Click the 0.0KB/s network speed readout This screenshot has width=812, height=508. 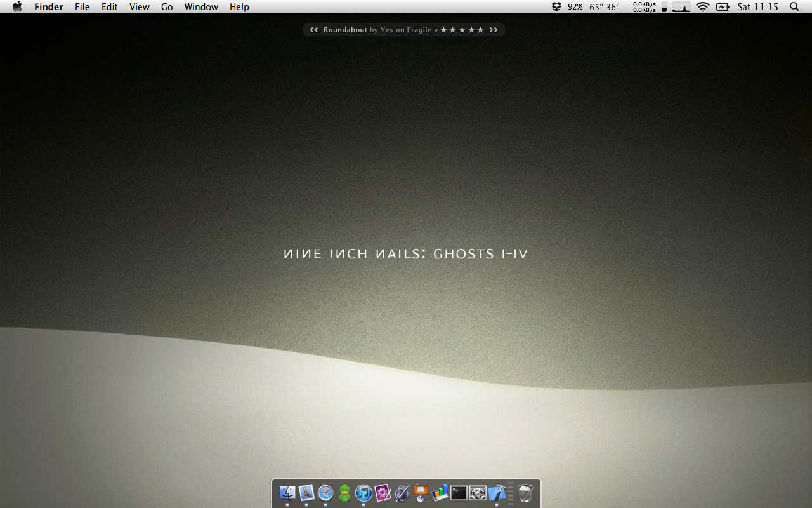[x=645, y=7]
